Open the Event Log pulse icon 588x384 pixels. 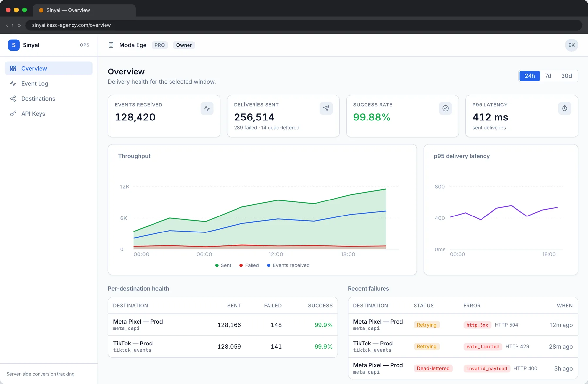[13, 83]
